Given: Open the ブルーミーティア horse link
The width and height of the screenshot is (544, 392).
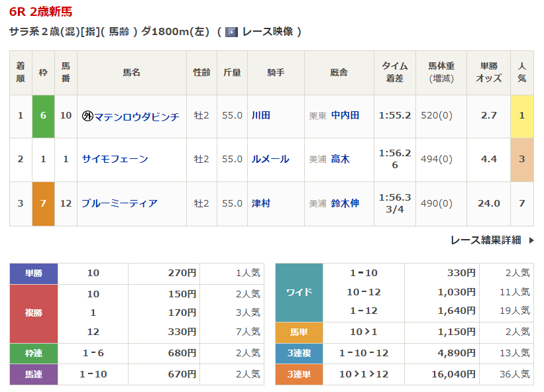Looking at the screenshot, I should coord(119,203).
